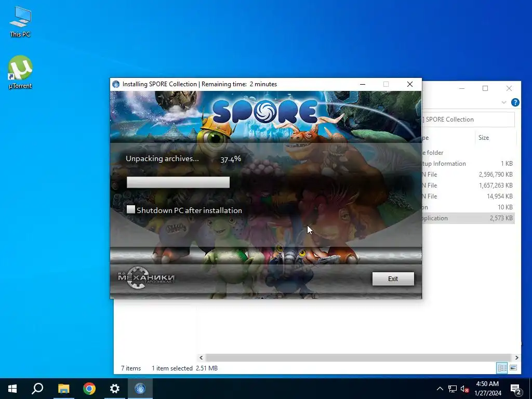
Task: Select the 2,596,790 KB file row
Action: click(x=468, y=175)
